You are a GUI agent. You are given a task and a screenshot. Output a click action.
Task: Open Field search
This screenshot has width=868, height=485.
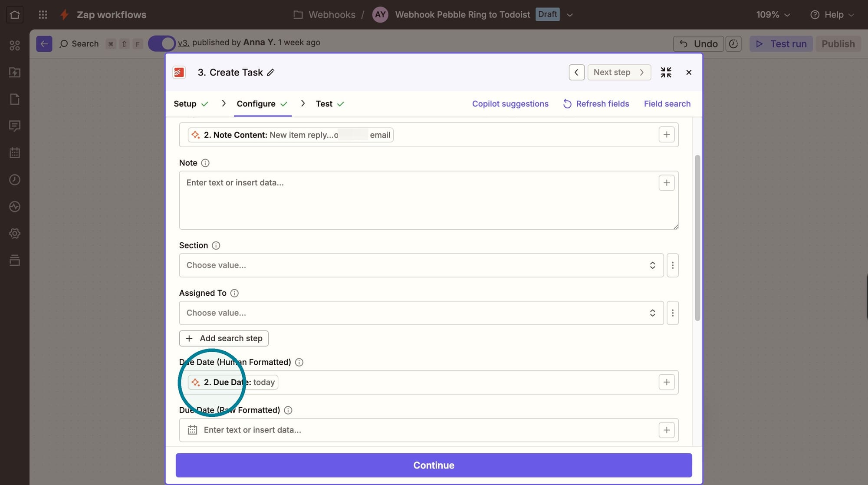coord(667,104)
